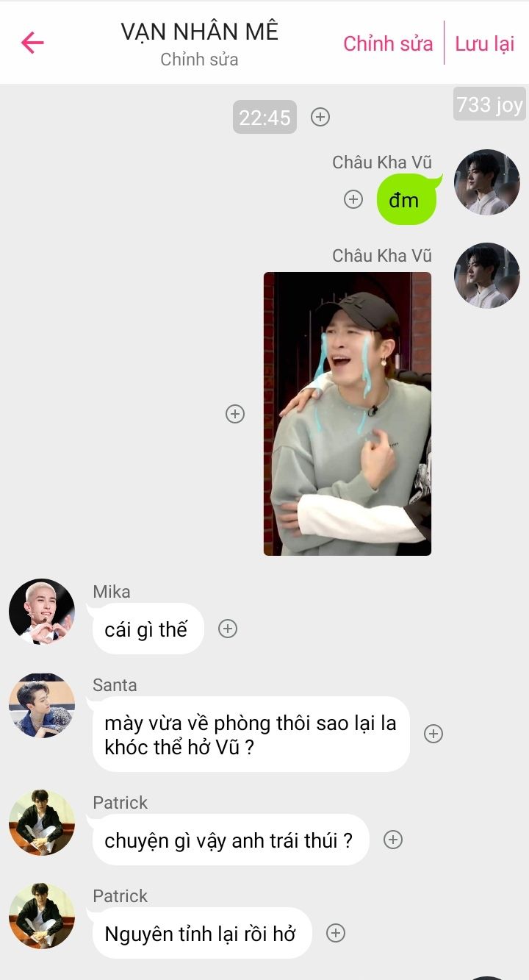Open Châu Kha Vũ's avatar beside "đm"

click(x=487, y=182)
